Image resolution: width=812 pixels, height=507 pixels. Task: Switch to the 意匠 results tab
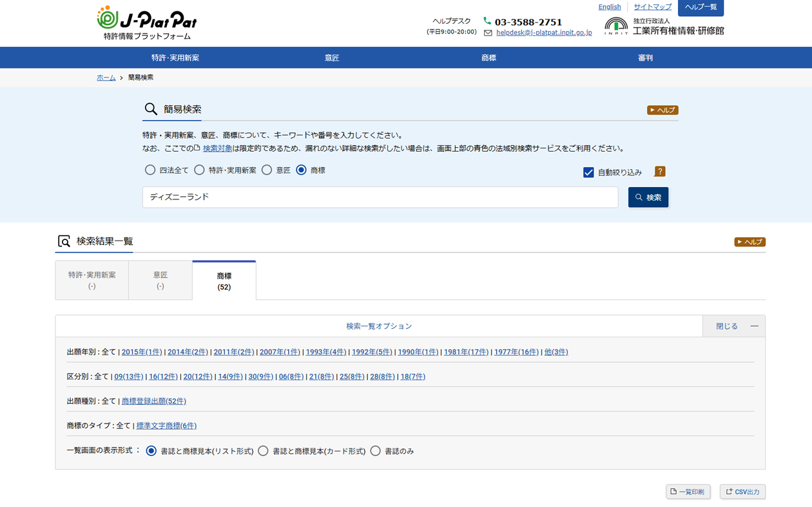point(160,281)
